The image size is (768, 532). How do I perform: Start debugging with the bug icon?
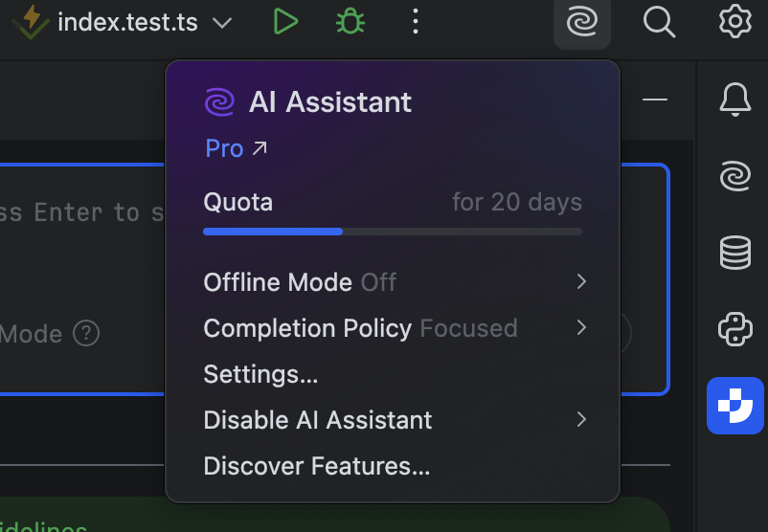[350, 22]
